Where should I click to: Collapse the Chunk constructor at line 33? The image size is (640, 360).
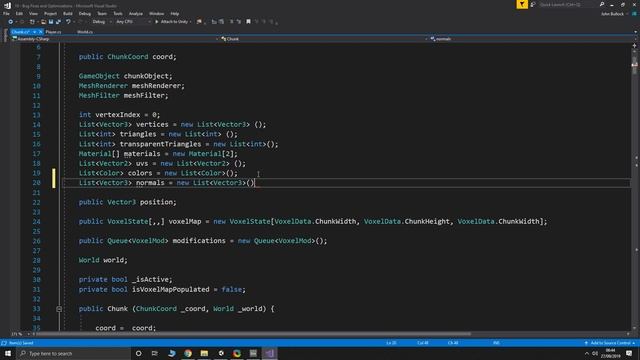tap(59, 309)
